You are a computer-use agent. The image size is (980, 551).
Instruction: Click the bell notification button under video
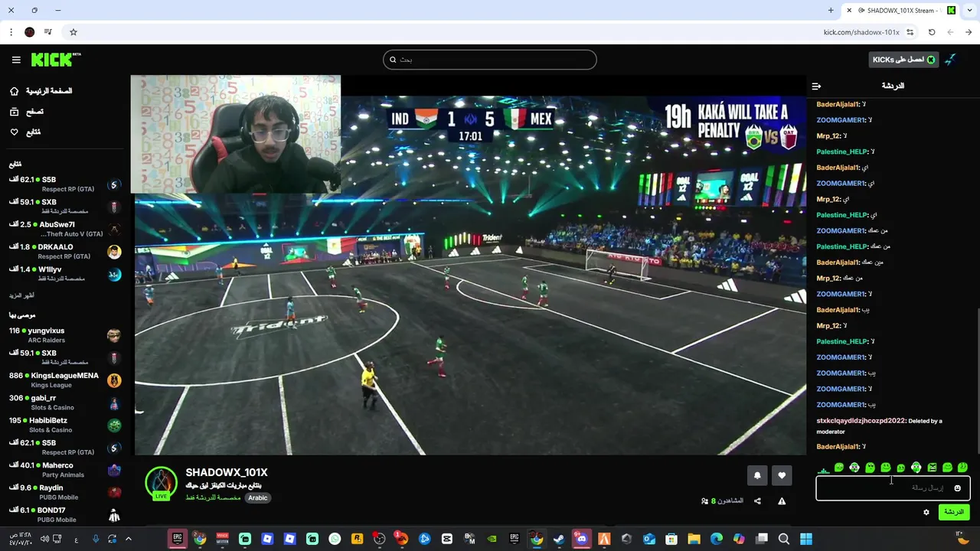(x=757, y=475)
